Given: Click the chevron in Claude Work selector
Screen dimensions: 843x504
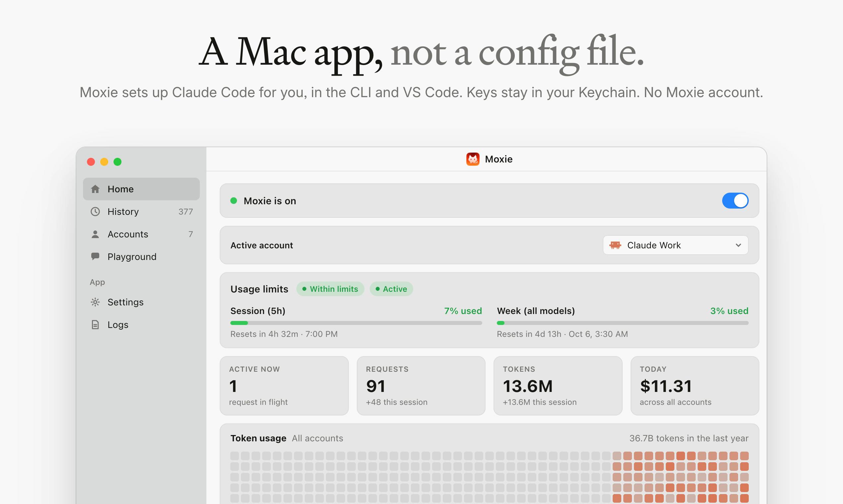Looking at the screenshot, I should 738,245.
